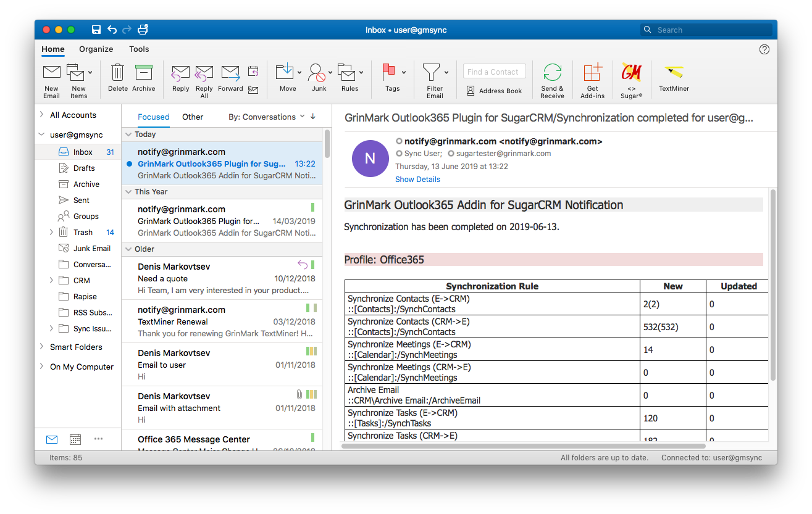This screenshot has height=514, width=812.
Task: Click the Find a Contact field
Action: (x=495, y=72)
